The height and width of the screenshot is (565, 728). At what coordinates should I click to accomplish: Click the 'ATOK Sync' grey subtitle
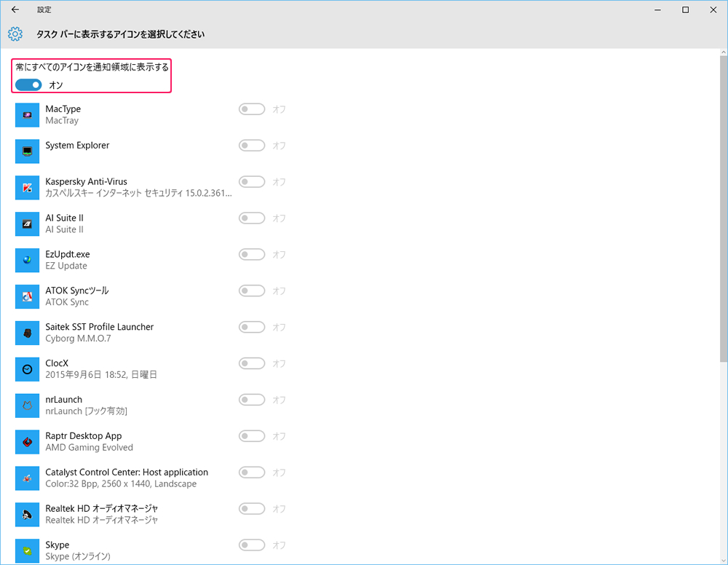(x=67, y=302)
